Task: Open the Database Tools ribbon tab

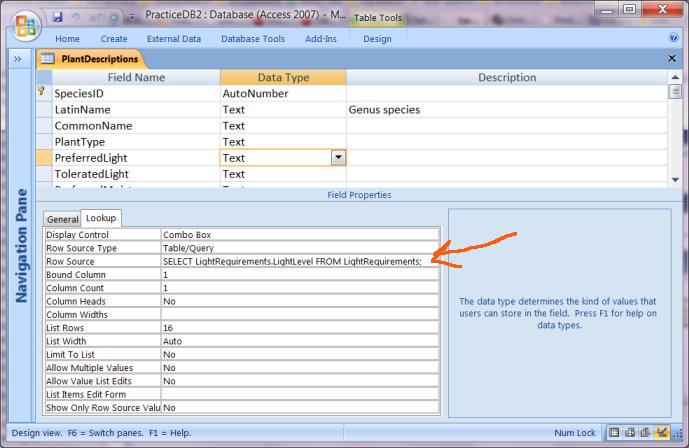Action: coord(253,39)
